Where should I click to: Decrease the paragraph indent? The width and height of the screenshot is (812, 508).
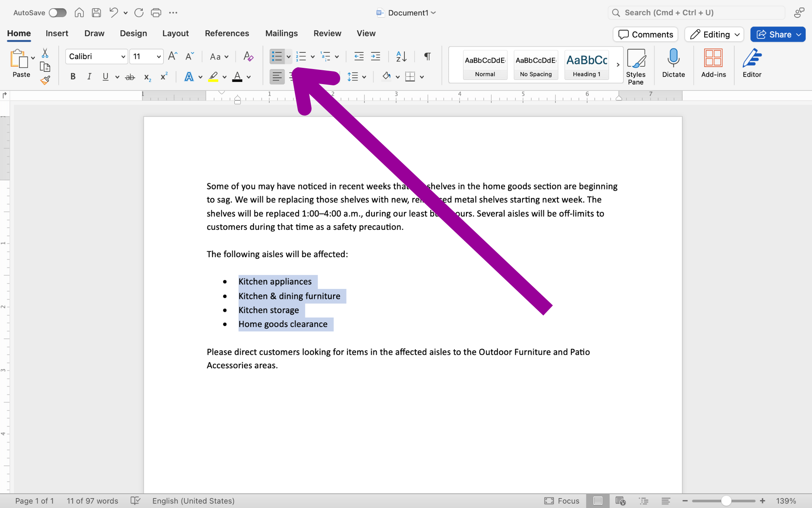point(359,56)
